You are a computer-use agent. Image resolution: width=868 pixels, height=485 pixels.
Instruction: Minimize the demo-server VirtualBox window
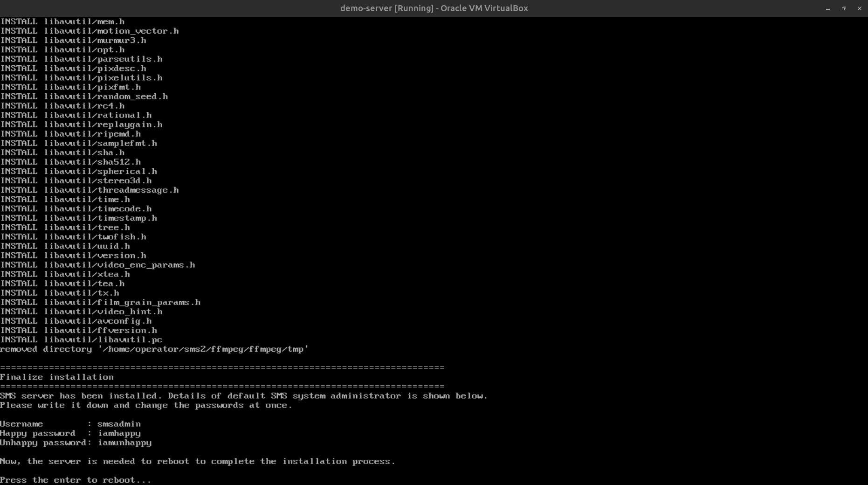pos(828,8)
